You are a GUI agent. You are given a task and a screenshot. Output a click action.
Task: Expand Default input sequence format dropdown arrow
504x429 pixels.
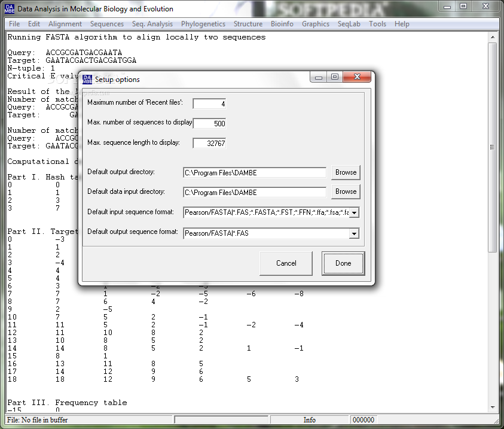(x=354, y=212)
